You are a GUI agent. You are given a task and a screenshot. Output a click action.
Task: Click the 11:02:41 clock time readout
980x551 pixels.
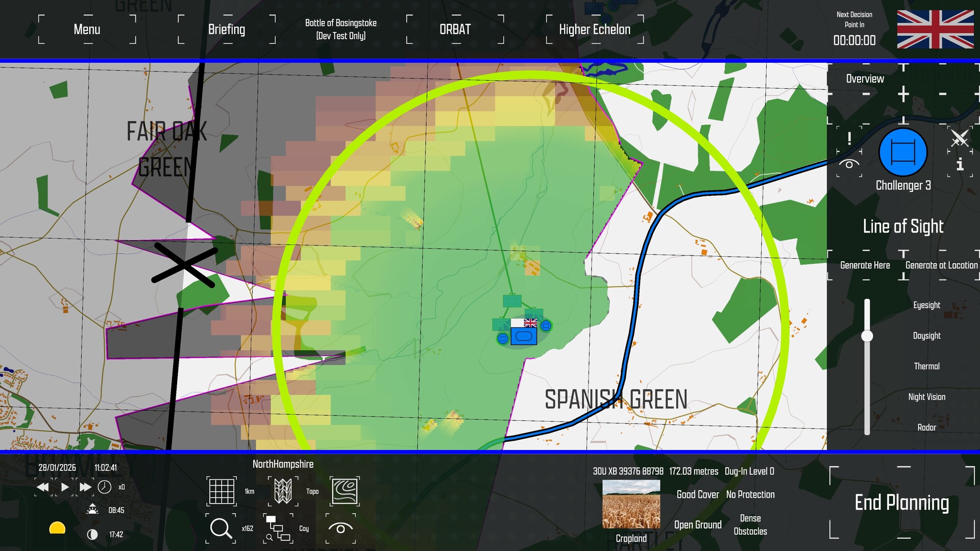pos(106,468)
